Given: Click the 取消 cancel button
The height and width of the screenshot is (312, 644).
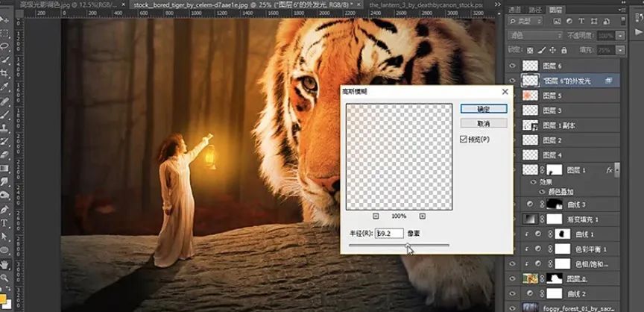Looking at the screenshot, I should click(x=484, y=123).
